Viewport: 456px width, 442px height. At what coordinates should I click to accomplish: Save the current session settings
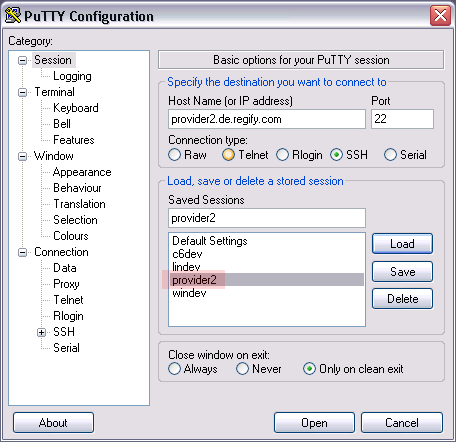[x=402, y=272]
